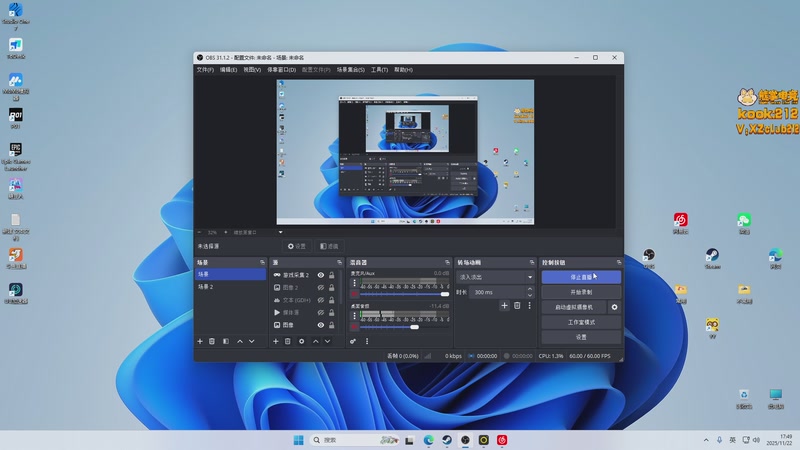Show the 图像 2 source

tap(321, 287)
